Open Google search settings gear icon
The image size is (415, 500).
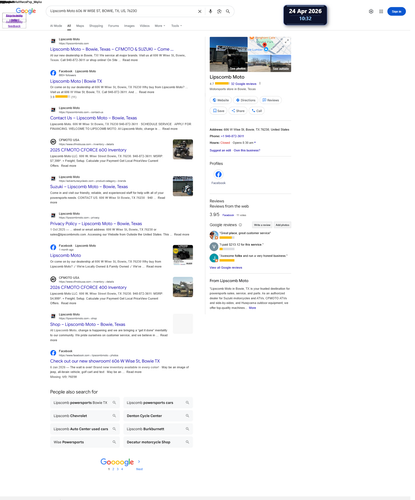(x=371, y=11)
